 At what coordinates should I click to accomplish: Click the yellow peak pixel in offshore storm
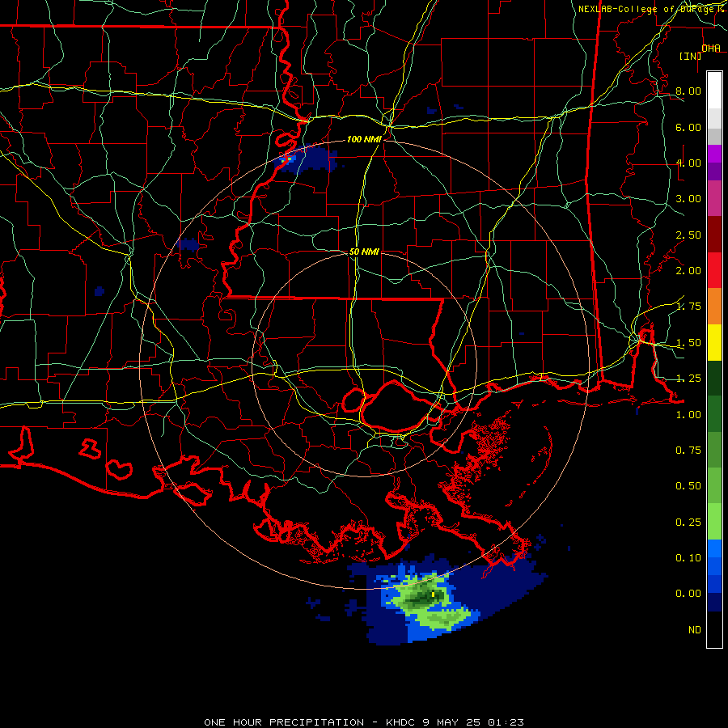(x=434, y=594)
